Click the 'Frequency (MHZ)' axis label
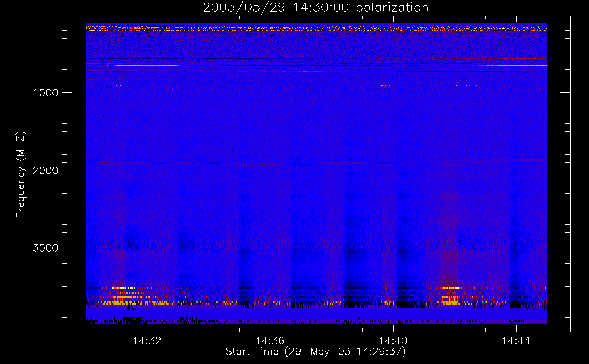This screenshot has height=364, width=589. click(21, 175)
